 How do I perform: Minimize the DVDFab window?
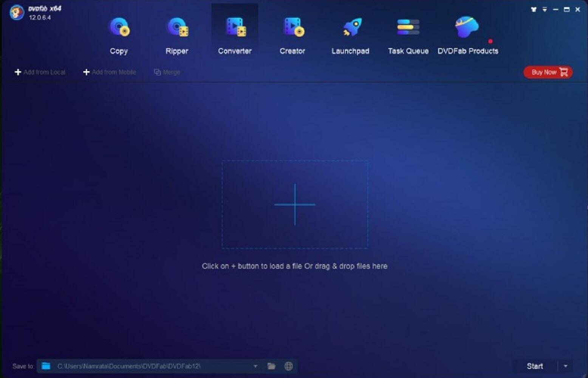(556, 9)
